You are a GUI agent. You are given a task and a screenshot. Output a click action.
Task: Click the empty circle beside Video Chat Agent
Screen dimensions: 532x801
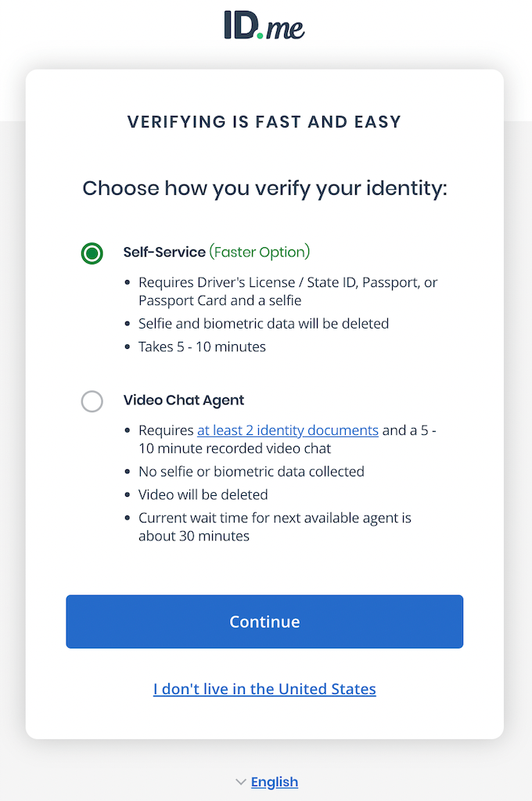[92, 401]
